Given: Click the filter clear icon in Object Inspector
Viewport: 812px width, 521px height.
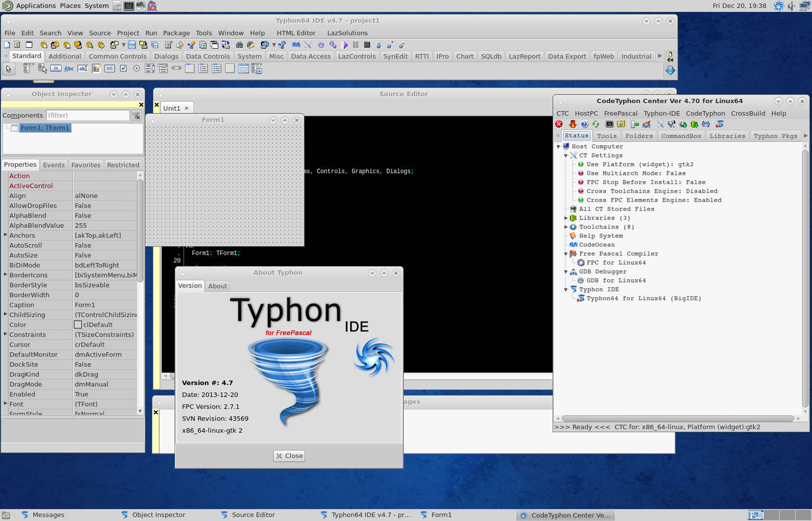Looking at the screenshot, I should (x=136, y=116).
